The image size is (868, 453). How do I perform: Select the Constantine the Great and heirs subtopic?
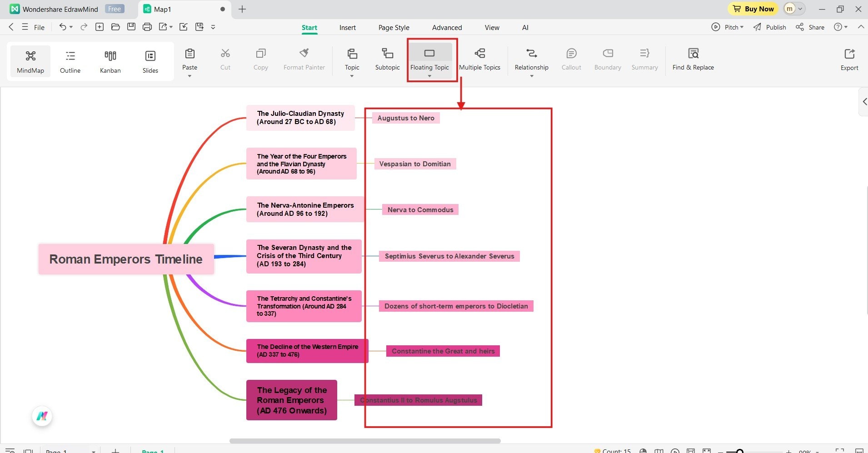443,351
